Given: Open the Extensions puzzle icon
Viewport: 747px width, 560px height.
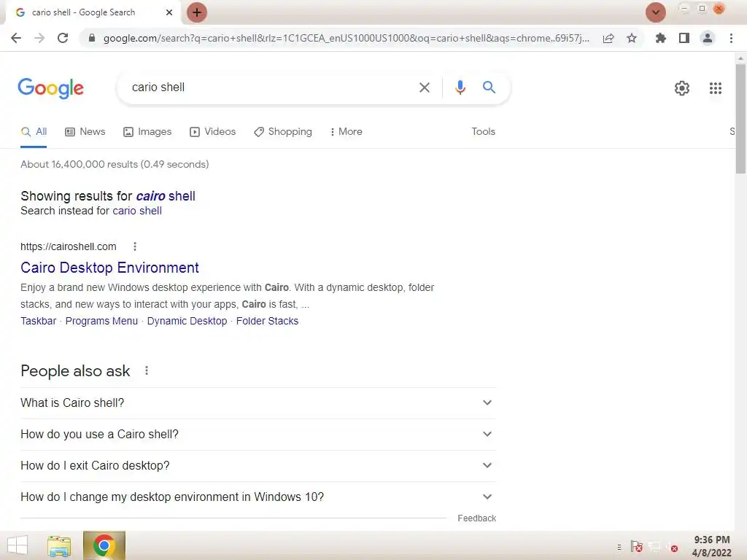Looking at the screenshot, I should point(661,38).
